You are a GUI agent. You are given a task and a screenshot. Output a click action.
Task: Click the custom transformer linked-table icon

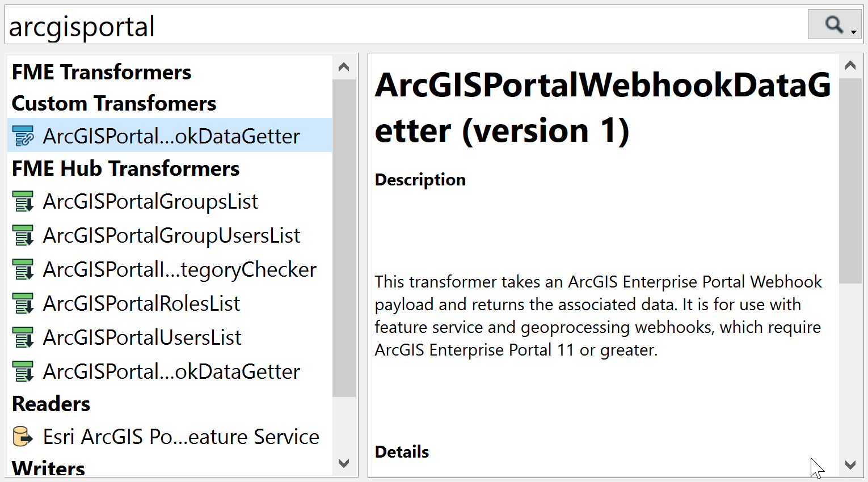[x=23, y=136]
